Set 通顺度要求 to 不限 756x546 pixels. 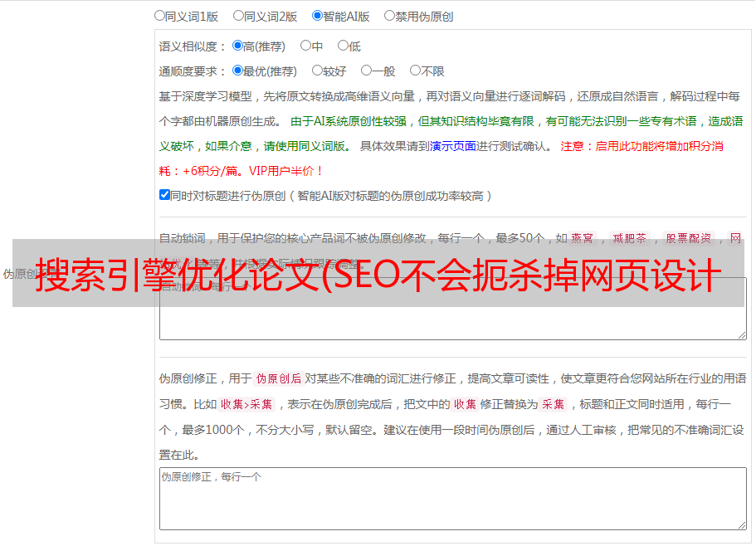click(x=415, y=71)
